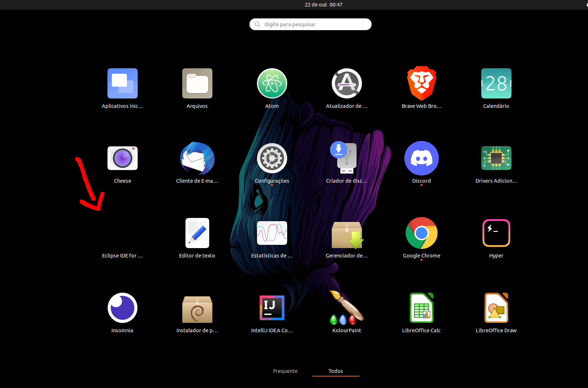This screenshot has height=388, width=588.
Task: Open the Discord app icon
Action: point(422,158)
